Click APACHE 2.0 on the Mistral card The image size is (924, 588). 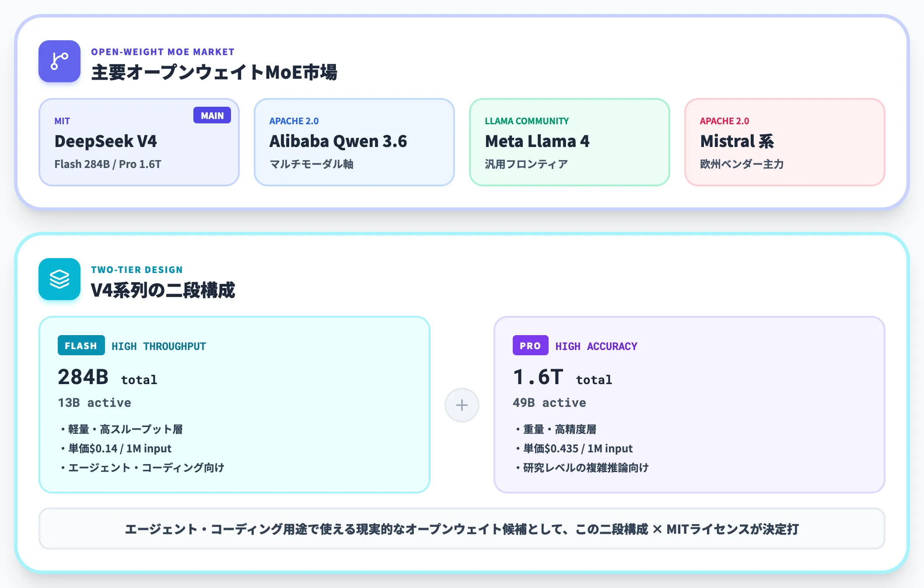[724, 121]
